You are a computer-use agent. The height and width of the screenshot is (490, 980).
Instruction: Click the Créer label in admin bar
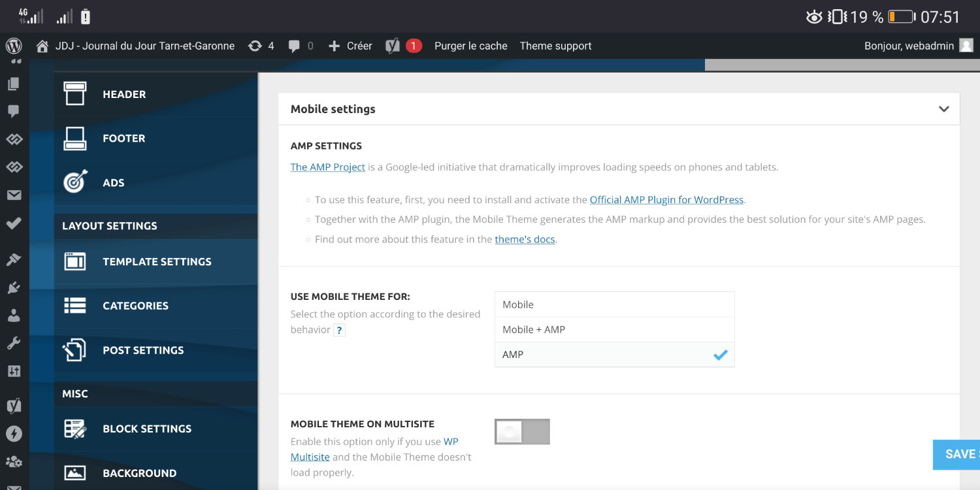(359, 46)
